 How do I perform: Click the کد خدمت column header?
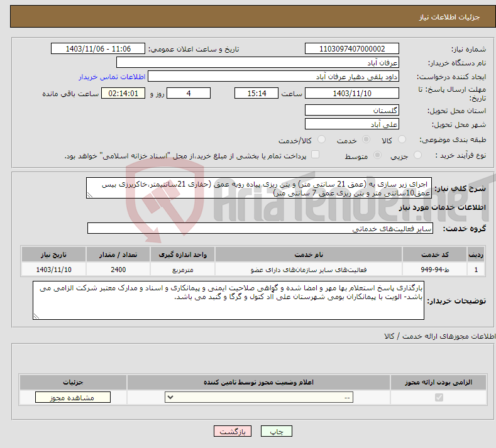[x=434, y=254]
